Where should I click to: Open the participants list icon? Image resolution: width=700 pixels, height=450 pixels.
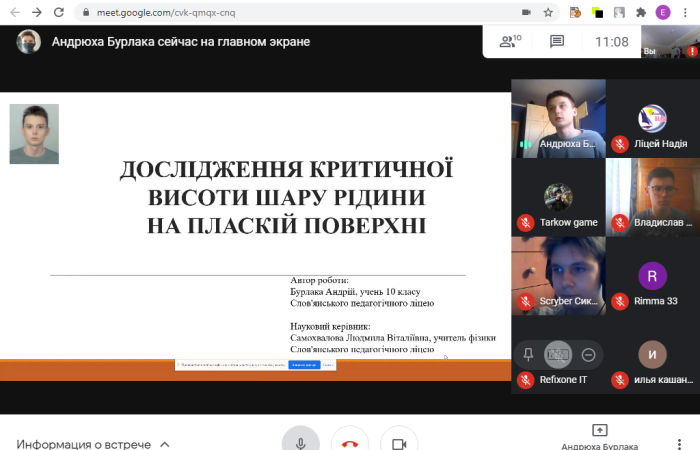[510, 41]
